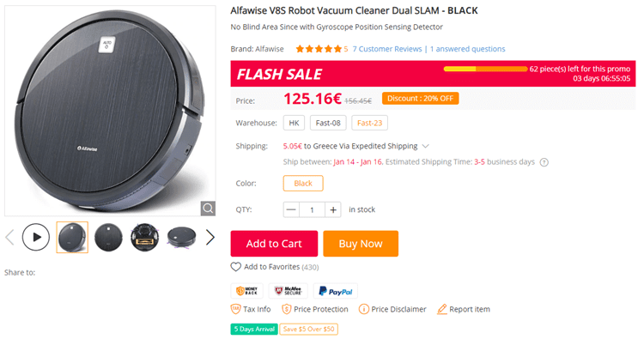
Task: Choose the Fast-23 warehouse
Action: (369, 123)
